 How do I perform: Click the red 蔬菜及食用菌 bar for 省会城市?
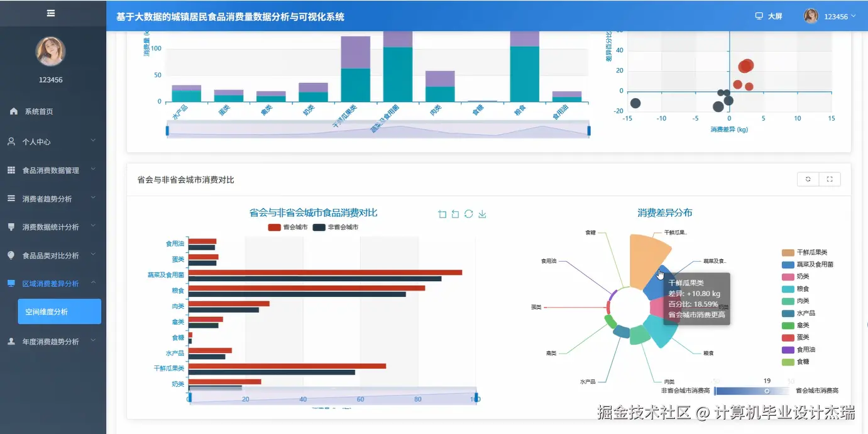click(x=326, y=272)
